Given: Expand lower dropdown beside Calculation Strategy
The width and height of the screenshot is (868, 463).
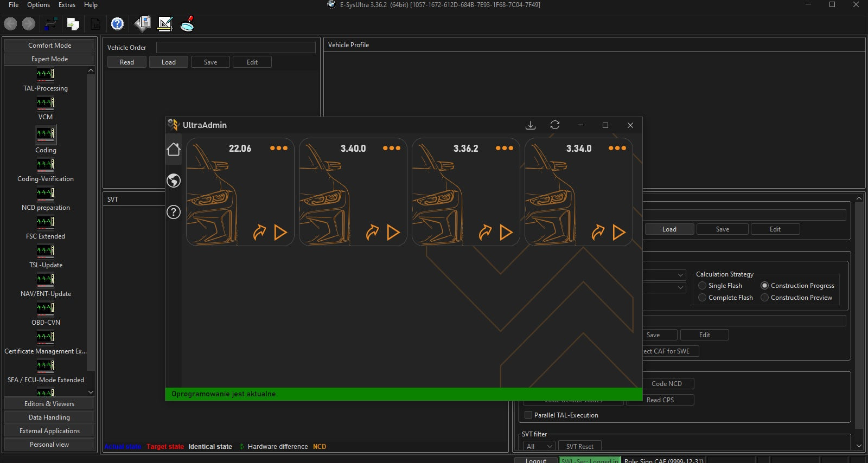Looking at the screenshot, I should [x=680, y=287].
